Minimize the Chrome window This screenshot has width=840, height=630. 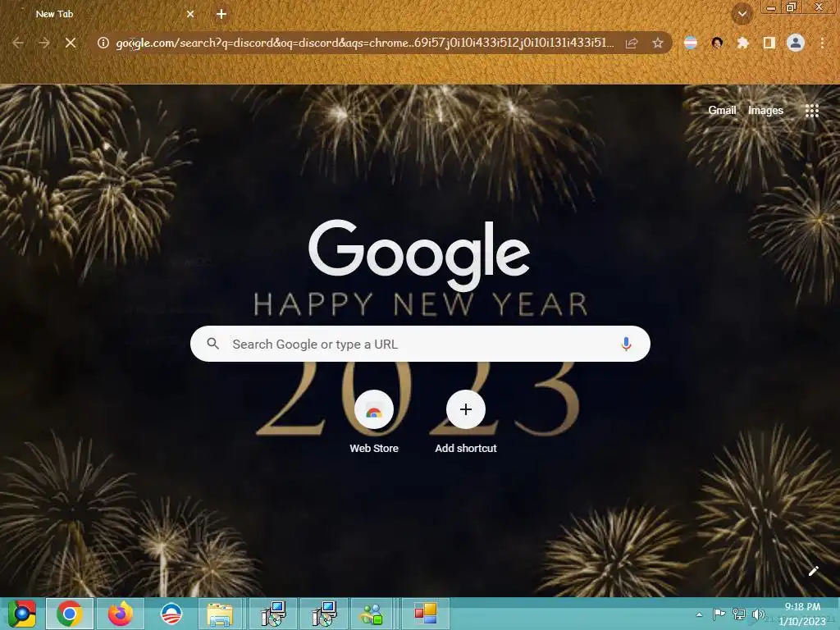pos(771,7)
